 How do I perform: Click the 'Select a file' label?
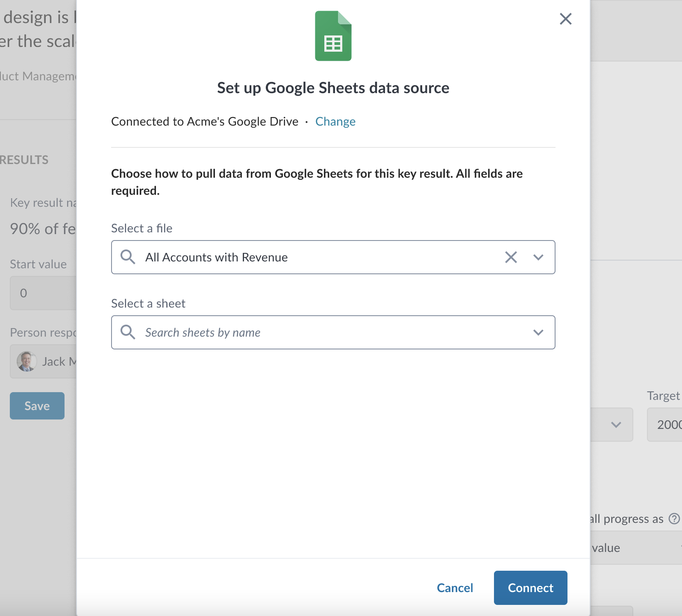coord(142,229)
